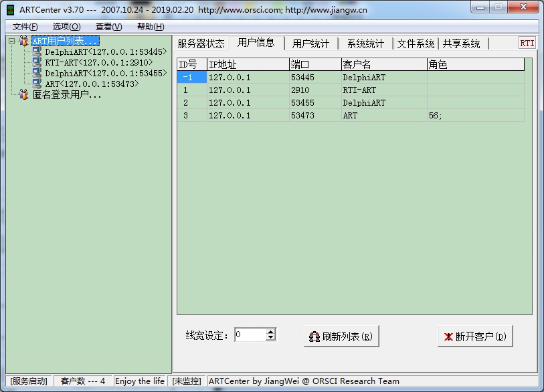Click Enjoy the life status entry
The image size is (544, 392).
[x=140, y=381]
